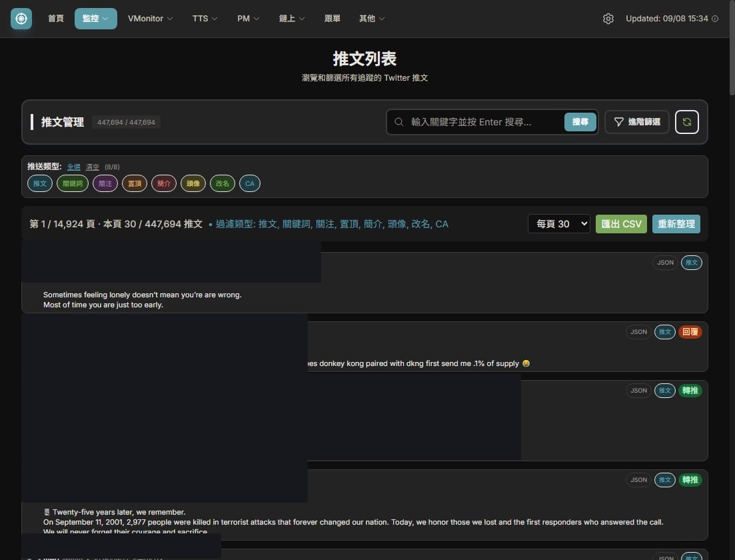The height and width of the screenshot is (560, 735).
Task: Clear type selection via 清空 link
Action: (93, 167)
